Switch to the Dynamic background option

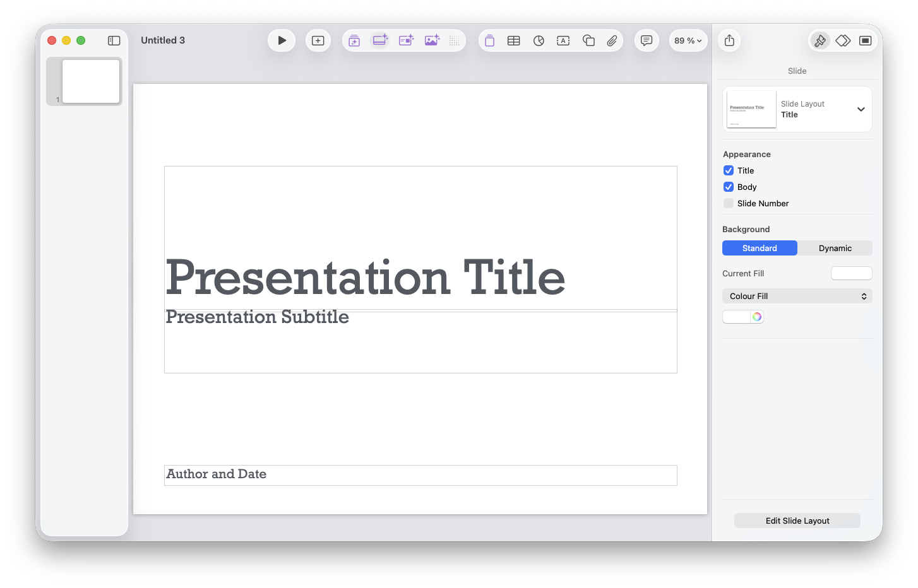835,248
